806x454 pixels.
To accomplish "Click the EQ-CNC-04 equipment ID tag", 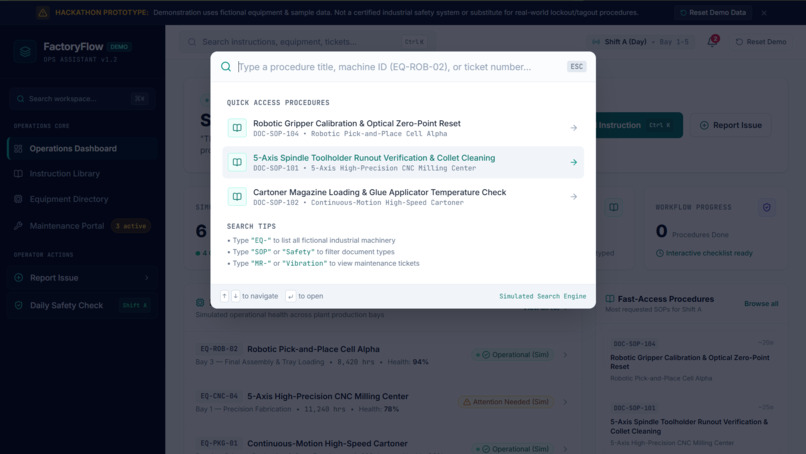I will [x=219, y=396].
